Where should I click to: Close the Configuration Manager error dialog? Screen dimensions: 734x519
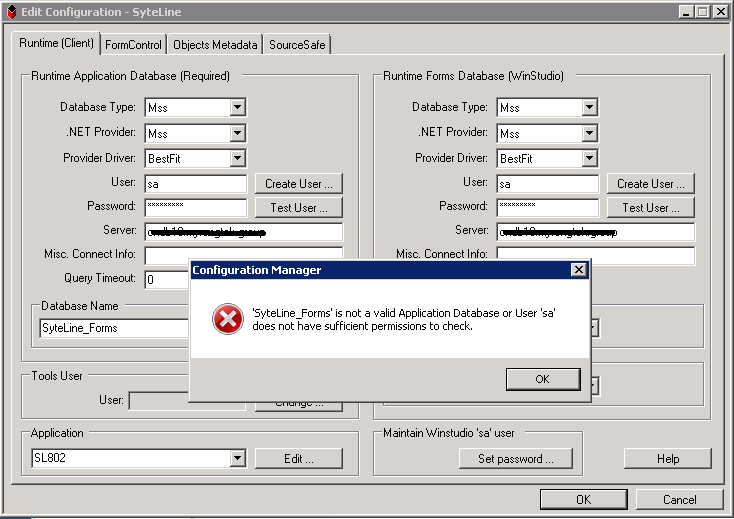(x=579, y=270)
